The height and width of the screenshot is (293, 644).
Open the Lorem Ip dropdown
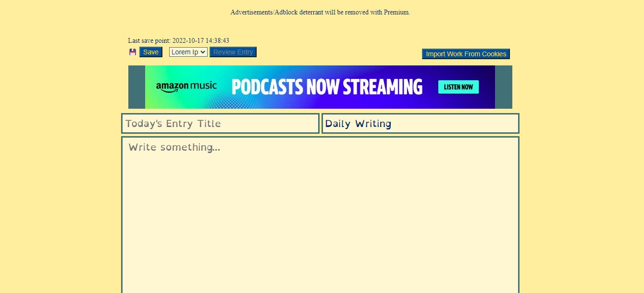[188, 52]
